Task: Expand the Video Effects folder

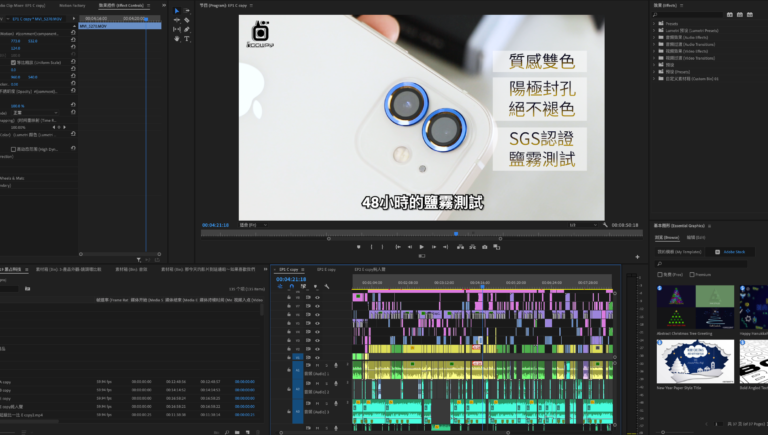Action: (x=656, y=52)
